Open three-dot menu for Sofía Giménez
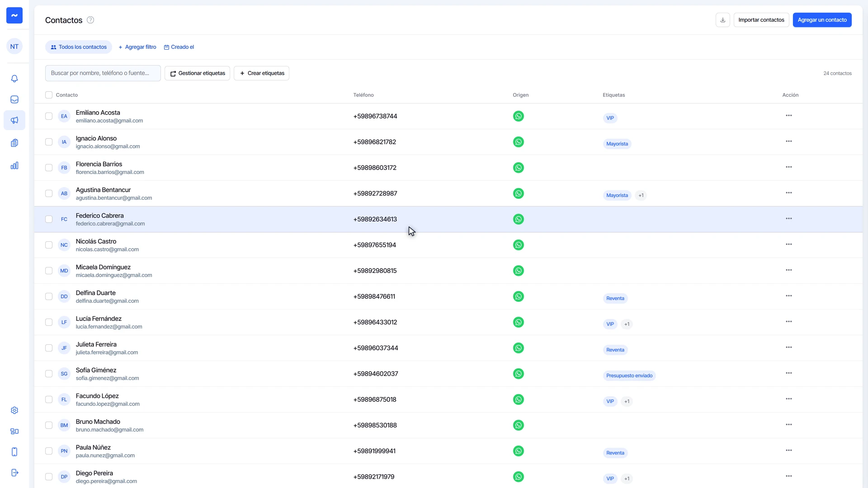The image size is (868, 488). [789, 373]
